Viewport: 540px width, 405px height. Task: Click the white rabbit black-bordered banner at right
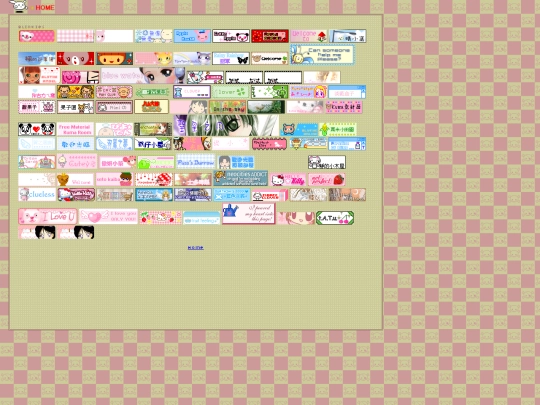(327, 162)
